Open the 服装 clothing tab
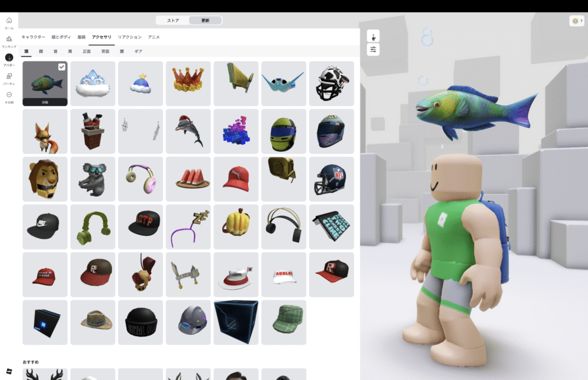 (82, 37)
